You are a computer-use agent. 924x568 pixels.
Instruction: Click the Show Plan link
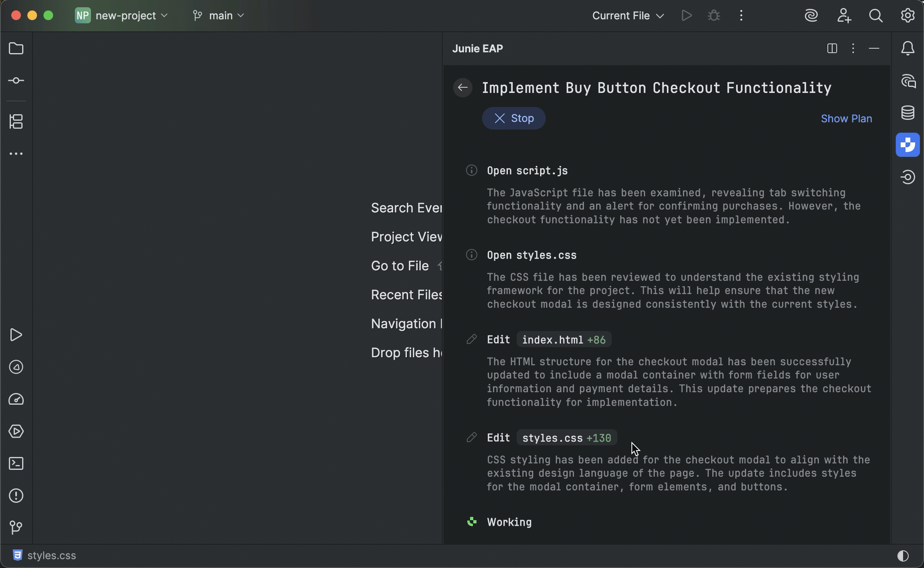pos(846,119)
